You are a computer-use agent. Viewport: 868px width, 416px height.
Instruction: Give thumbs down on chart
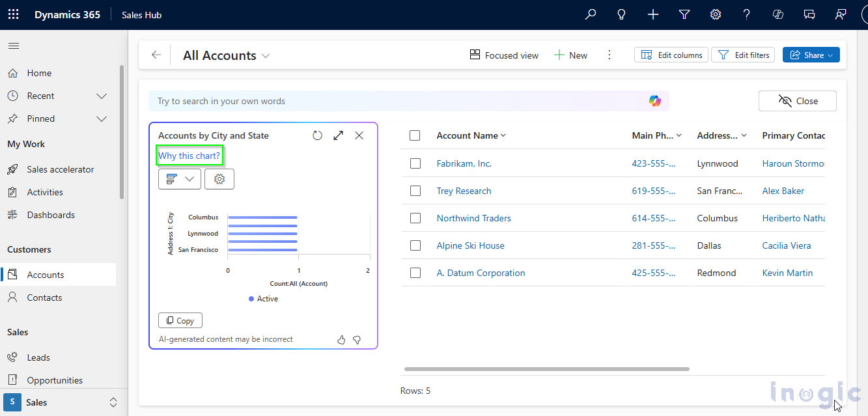coord(357,340)
